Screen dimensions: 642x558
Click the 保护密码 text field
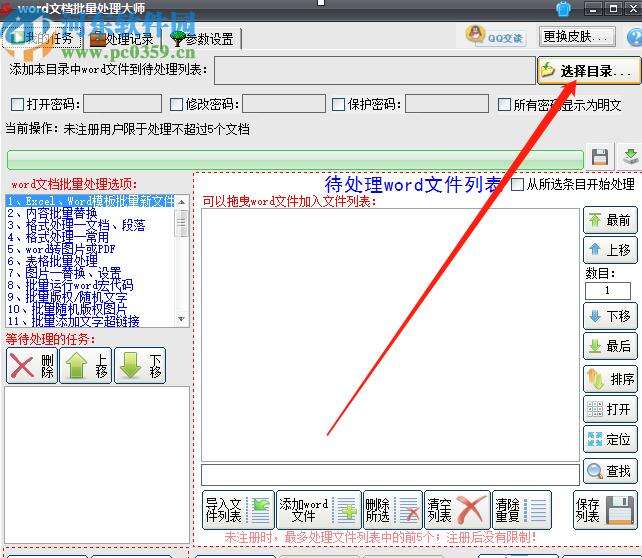447,104
